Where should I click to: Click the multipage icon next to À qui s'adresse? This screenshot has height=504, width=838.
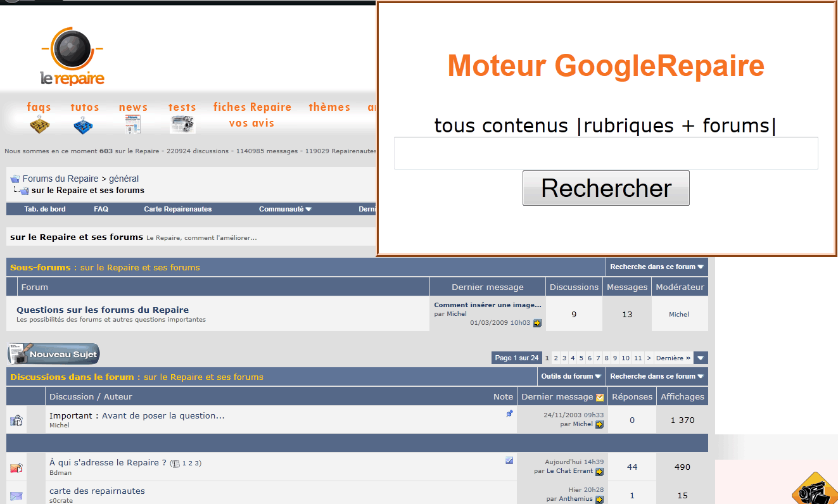(177, 463)
